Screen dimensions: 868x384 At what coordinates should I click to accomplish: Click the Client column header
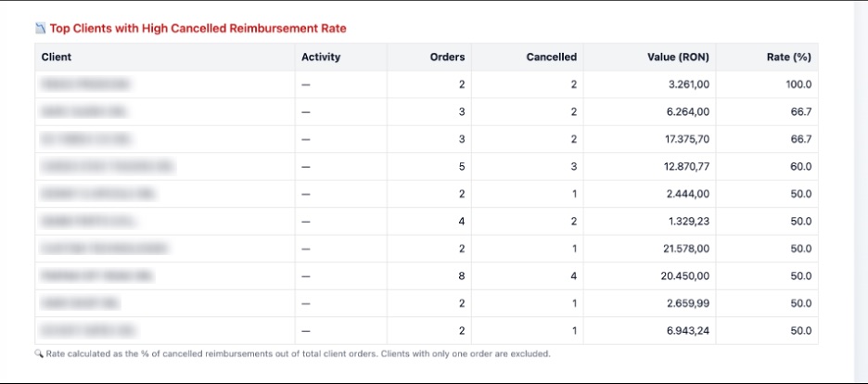(x=57, y=57)
